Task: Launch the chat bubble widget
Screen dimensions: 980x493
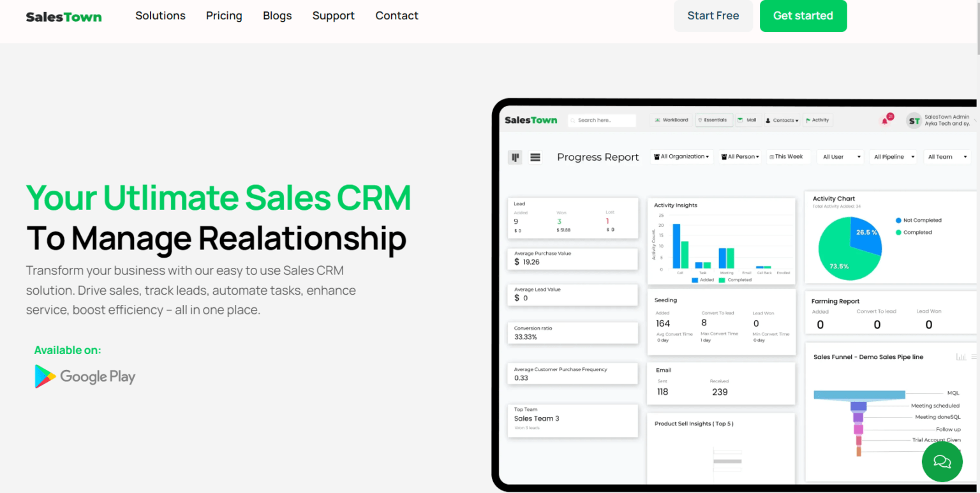Action: (942, 461)
